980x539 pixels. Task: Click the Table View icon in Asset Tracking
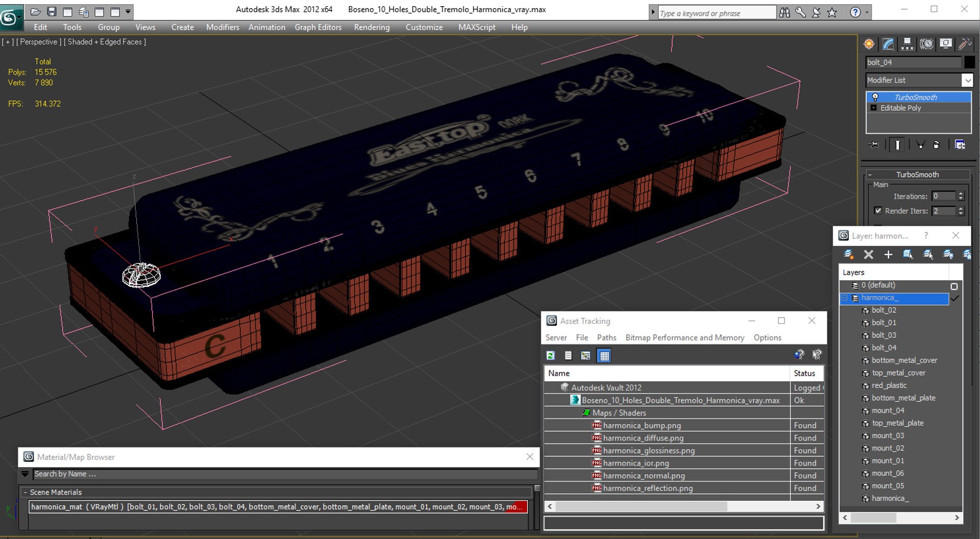point(604,355)
